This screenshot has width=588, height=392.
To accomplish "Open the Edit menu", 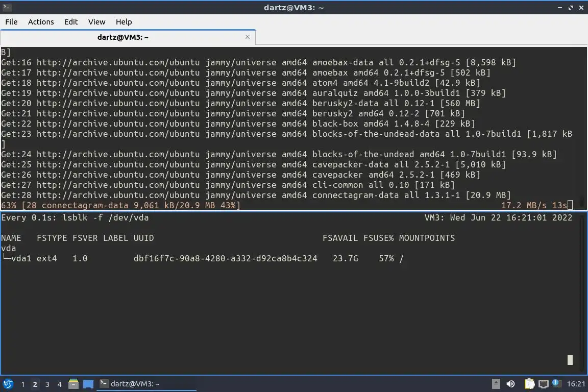I will coord(71,22).
